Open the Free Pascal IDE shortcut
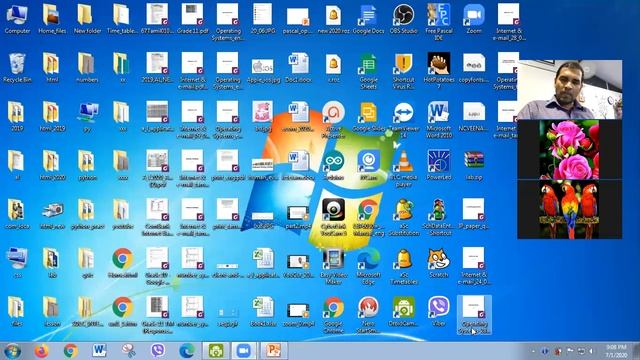Viewport: 640px width, 360px height. [x=439, y=21]
